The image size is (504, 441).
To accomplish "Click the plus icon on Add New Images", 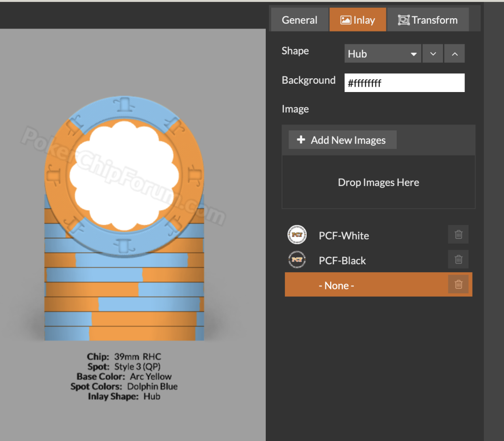I will point(301,140).
